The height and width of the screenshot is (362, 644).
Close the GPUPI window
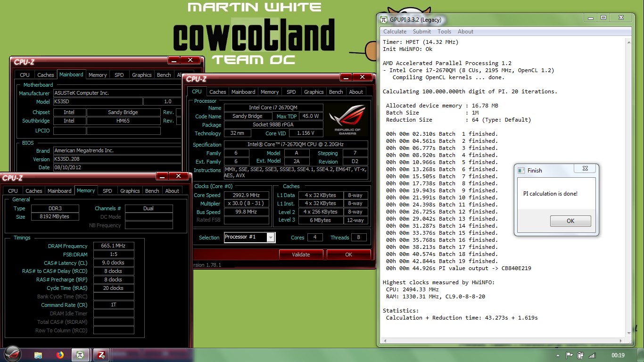(621, 17)
